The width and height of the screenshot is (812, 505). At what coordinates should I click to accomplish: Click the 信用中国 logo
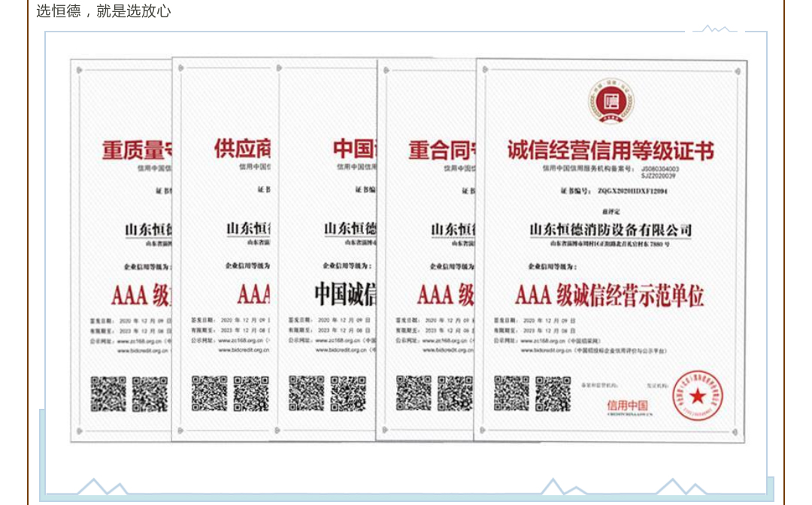627,407
